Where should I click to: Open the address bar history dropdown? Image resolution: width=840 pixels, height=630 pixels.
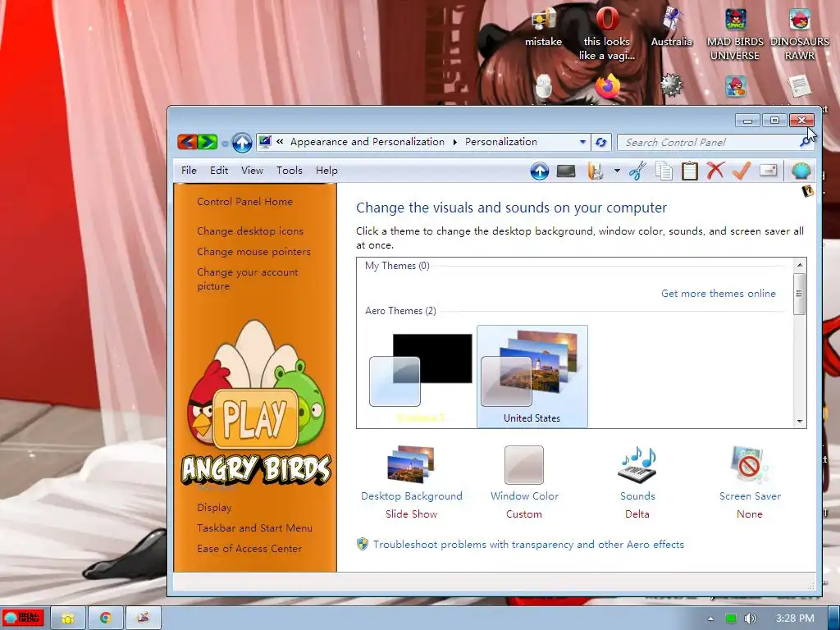pos(582,142)
